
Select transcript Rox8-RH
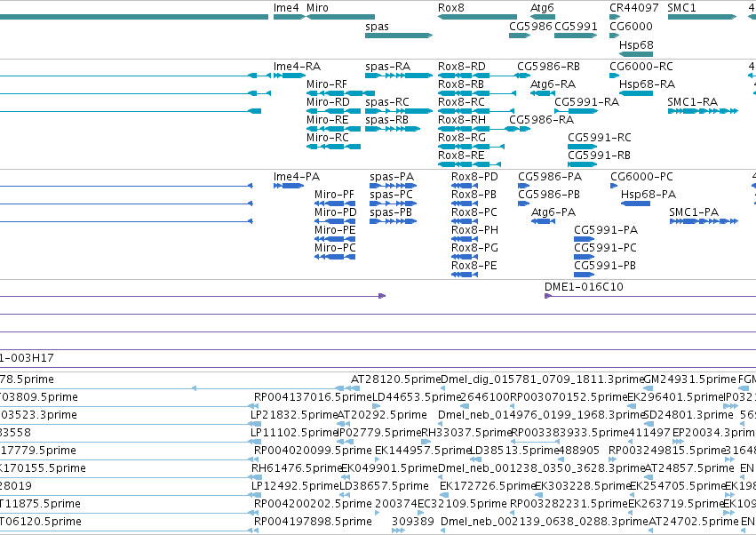point(462,120)
